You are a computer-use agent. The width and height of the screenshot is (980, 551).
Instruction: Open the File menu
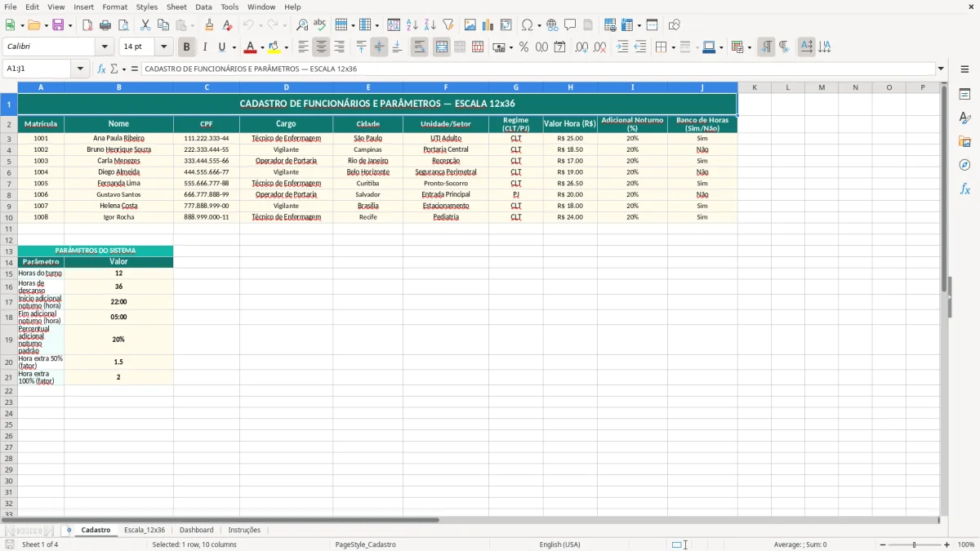click(x=11, y=7)
